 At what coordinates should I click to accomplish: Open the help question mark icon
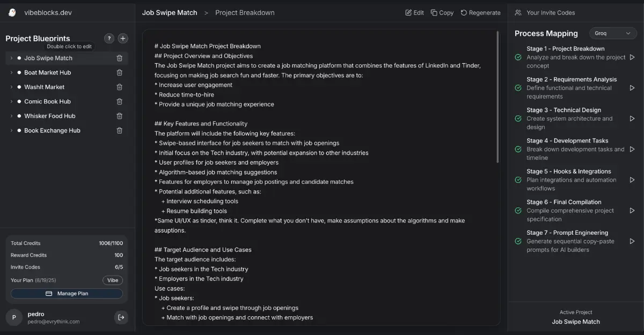point(109,39)
